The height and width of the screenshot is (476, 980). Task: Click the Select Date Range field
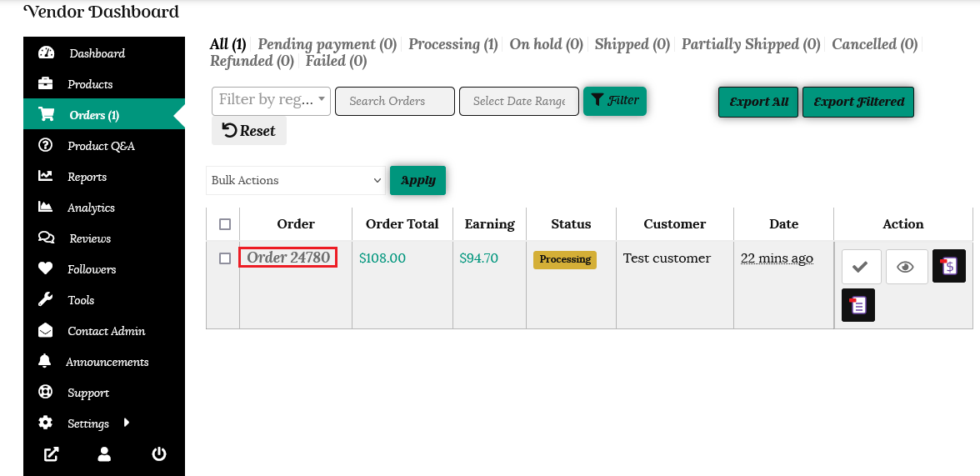[x=518, y=101]
